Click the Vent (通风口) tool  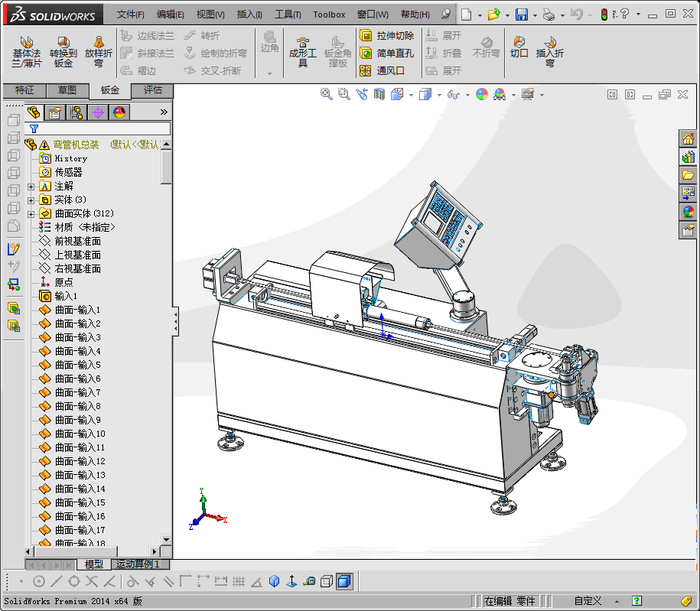coord(383,70)
